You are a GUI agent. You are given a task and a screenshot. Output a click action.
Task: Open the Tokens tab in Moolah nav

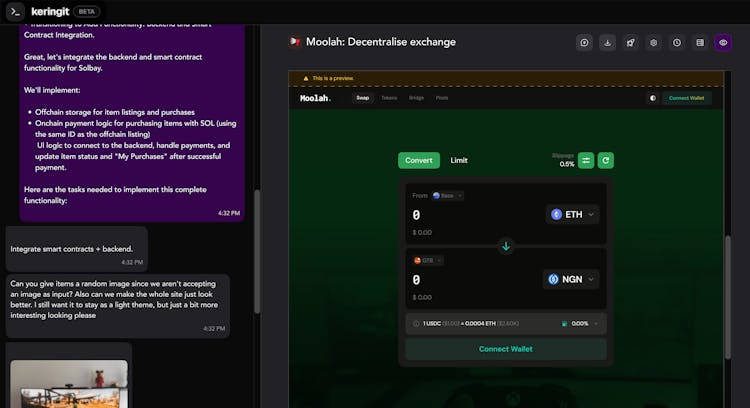(389, 98)
